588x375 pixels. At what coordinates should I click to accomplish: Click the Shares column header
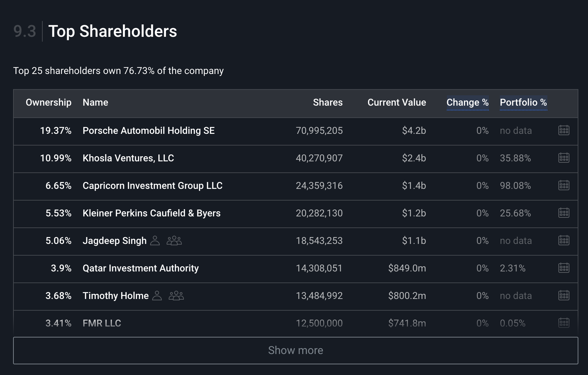click(327, 103)
